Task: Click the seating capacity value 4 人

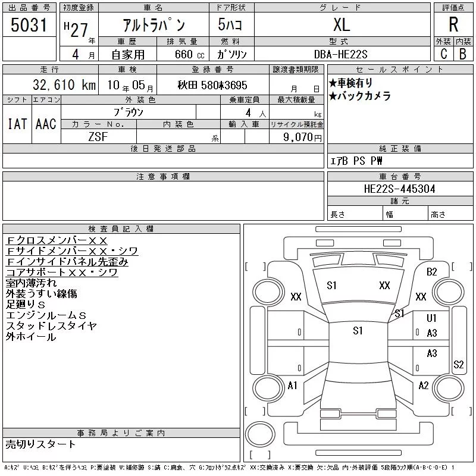Action: (256, 113)
